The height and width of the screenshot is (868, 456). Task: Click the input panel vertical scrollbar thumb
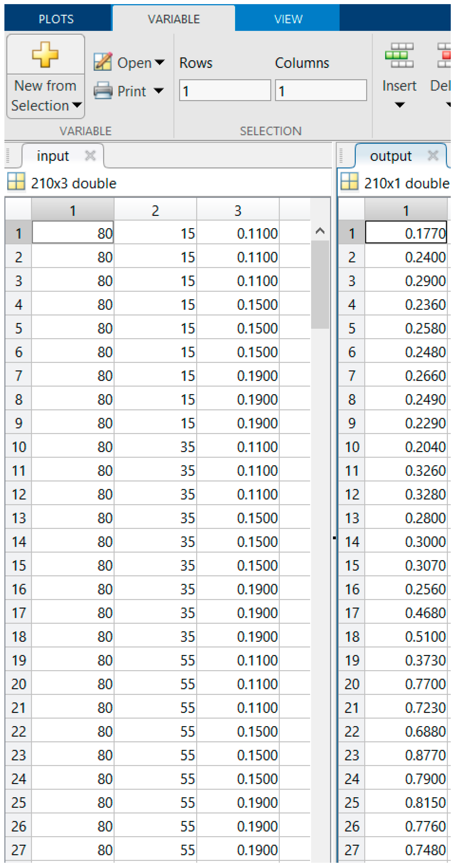point(320,285)
